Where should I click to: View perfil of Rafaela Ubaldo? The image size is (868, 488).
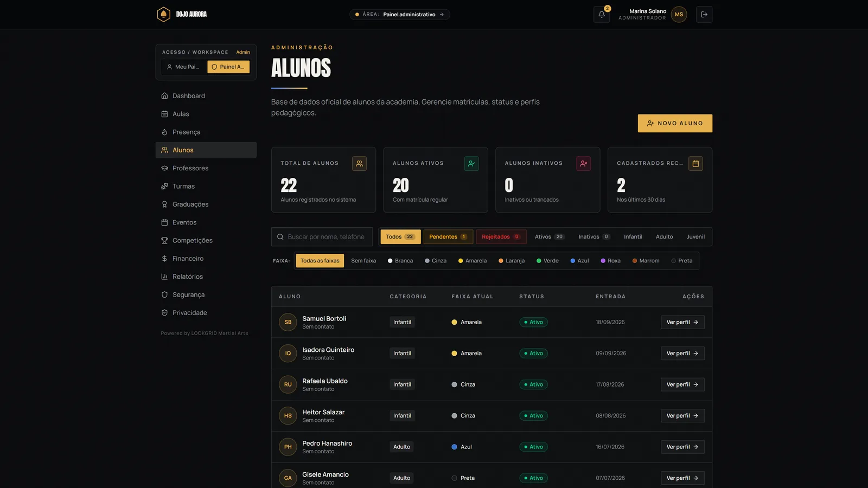(682, 384)
